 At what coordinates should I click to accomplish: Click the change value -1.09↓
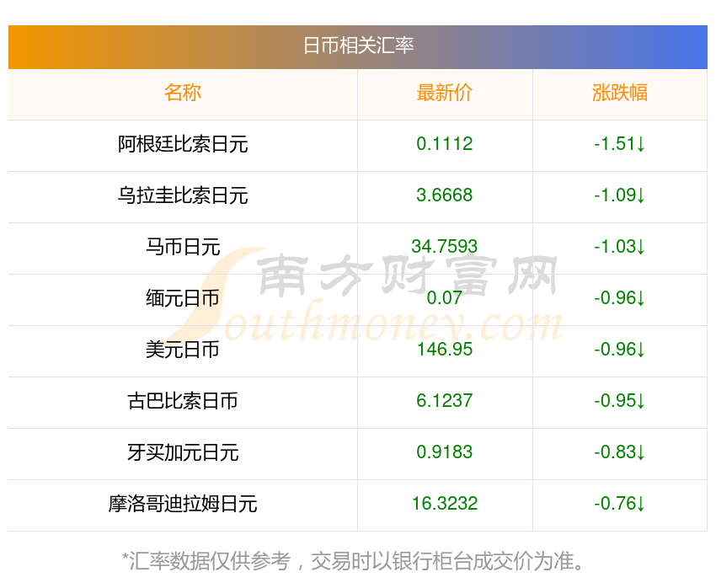click(x=620, y=195)
